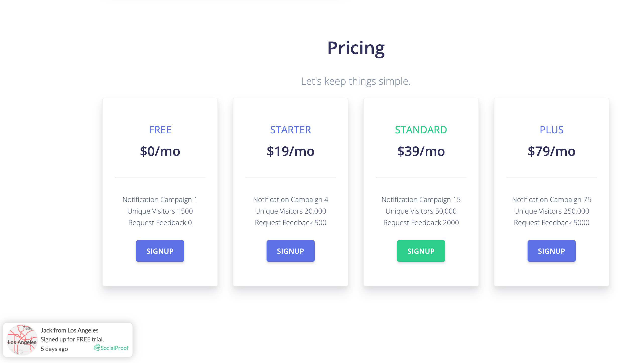Choose SIGNUP under the PLUS plan
Image resolution: width=644 pixels, height=363 pixels.
pos(551,251)
